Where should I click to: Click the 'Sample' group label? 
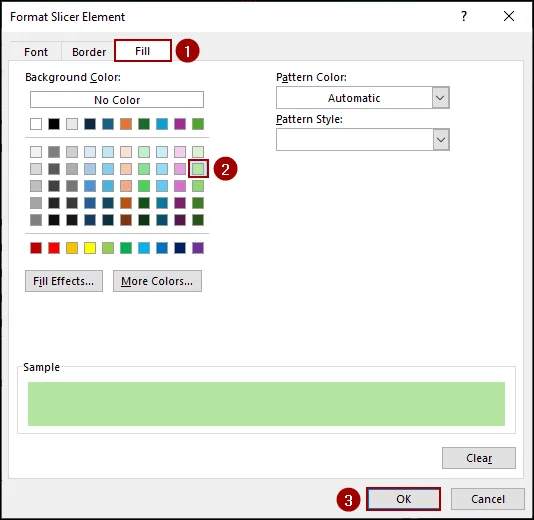[41, 367]
